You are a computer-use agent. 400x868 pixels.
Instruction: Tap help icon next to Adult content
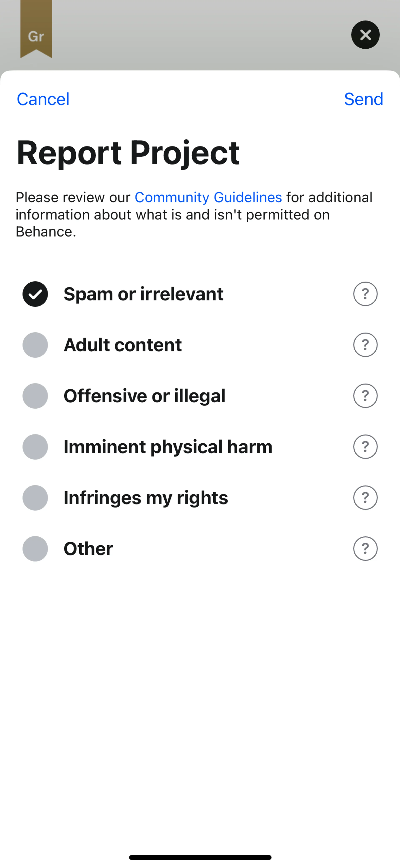coord(365,345)
